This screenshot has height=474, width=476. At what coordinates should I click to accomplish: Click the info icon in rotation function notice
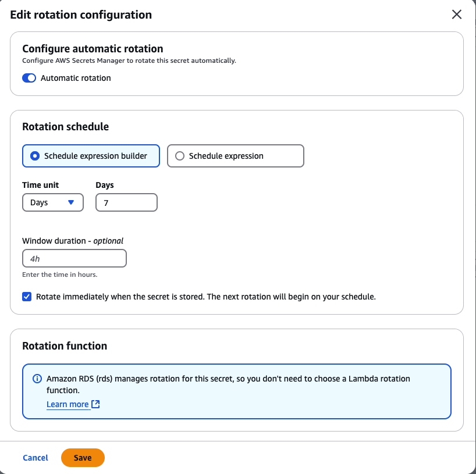[37, 379]
